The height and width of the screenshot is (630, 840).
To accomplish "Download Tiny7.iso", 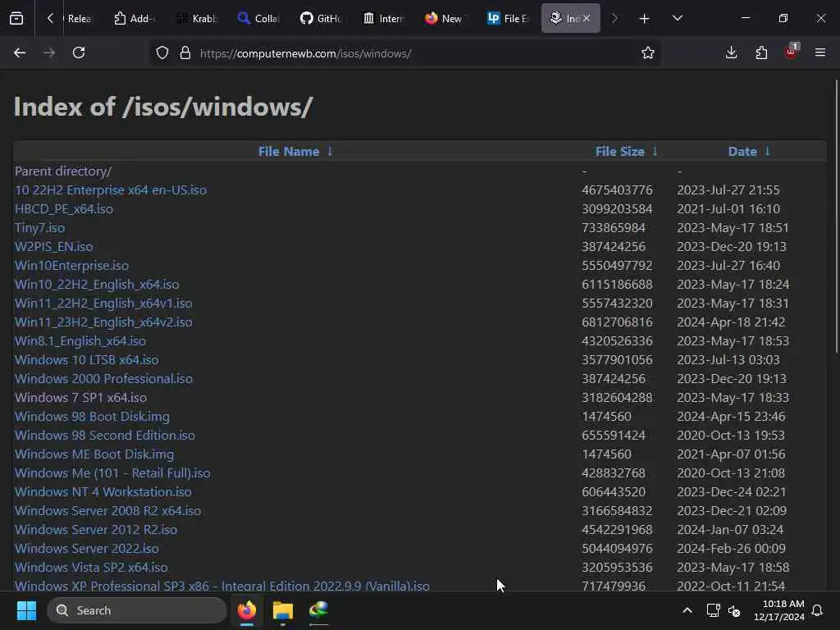I will [39, 228].
